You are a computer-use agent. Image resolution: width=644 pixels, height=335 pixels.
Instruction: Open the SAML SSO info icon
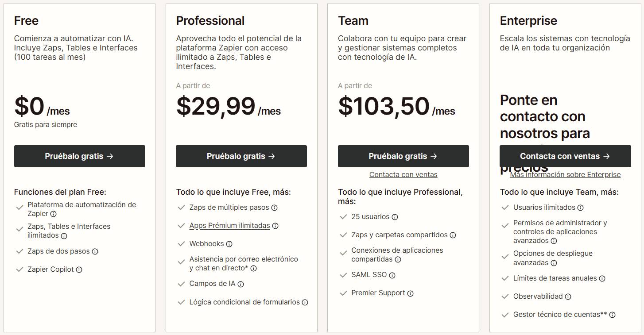(392, 275)
